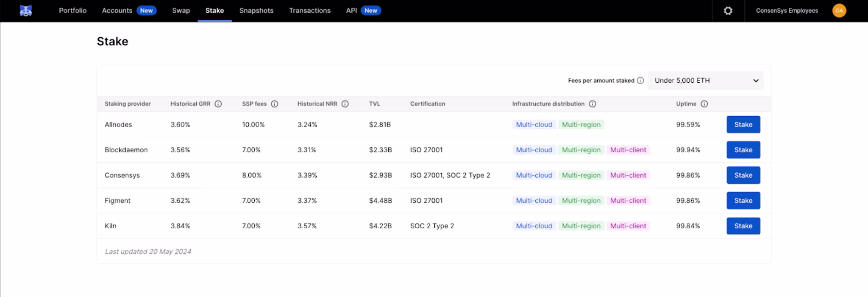The height and width of the screenshot is (297, 868).
Task: Click Kiln's 3.84% Historical GRR value
Action: pos(180,226)
